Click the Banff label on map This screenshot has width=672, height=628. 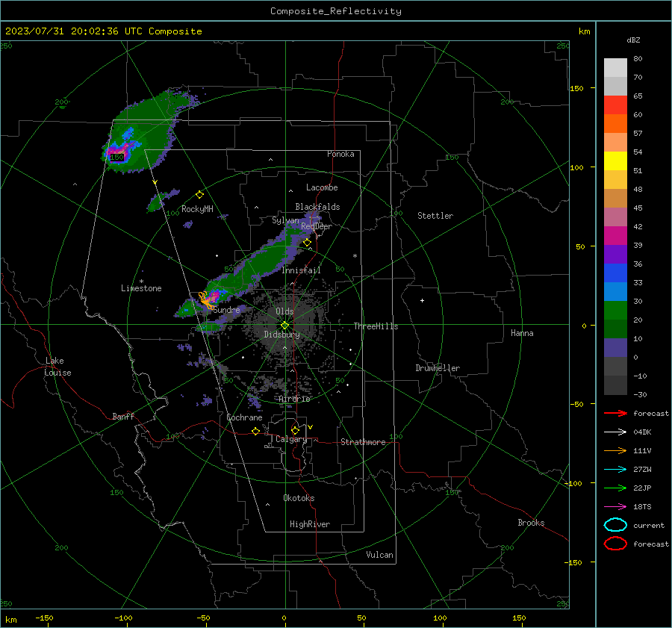pos(123,417)
